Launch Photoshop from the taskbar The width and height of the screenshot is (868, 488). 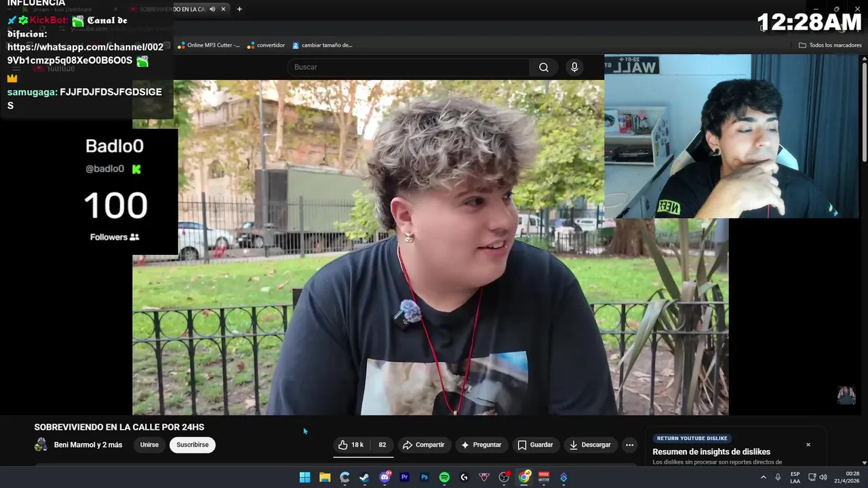coord(425,477)
